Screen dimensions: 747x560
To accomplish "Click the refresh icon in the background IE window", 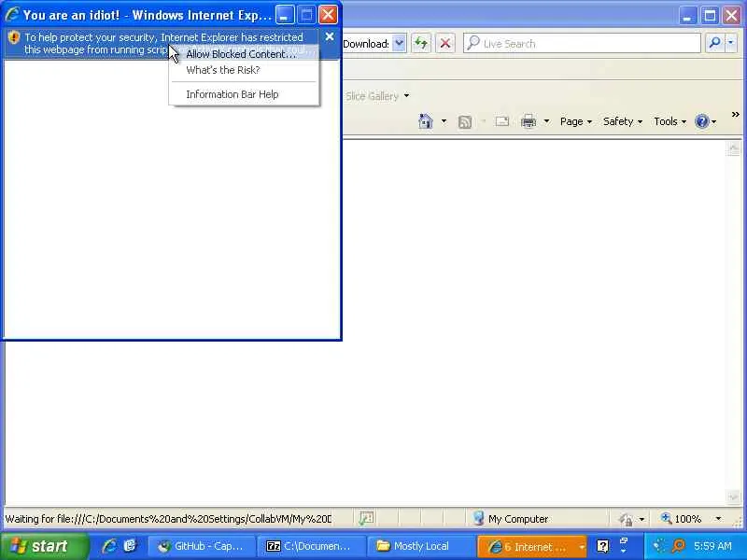I will point(421,43).
